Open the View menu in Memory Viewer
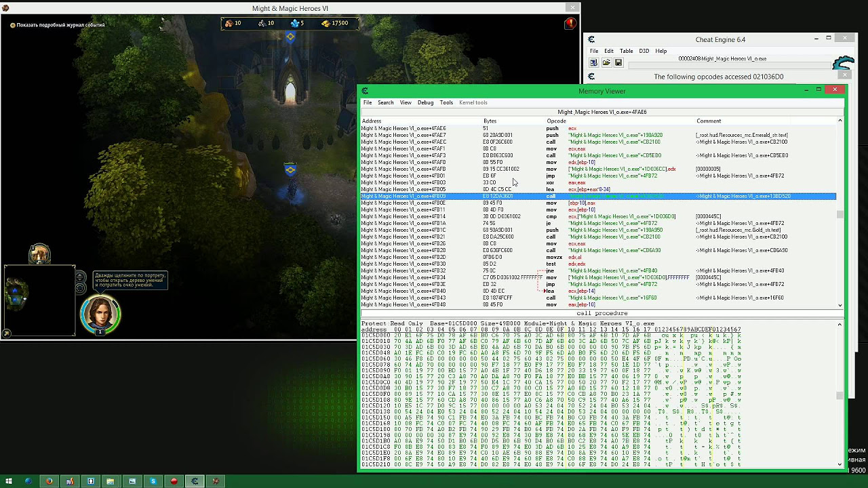868x488 pixels. coord(406,102)
